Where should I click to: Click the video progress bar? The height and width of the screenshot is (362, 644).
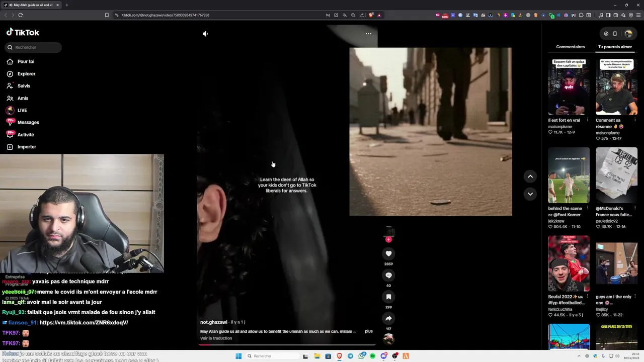point(288,345)
